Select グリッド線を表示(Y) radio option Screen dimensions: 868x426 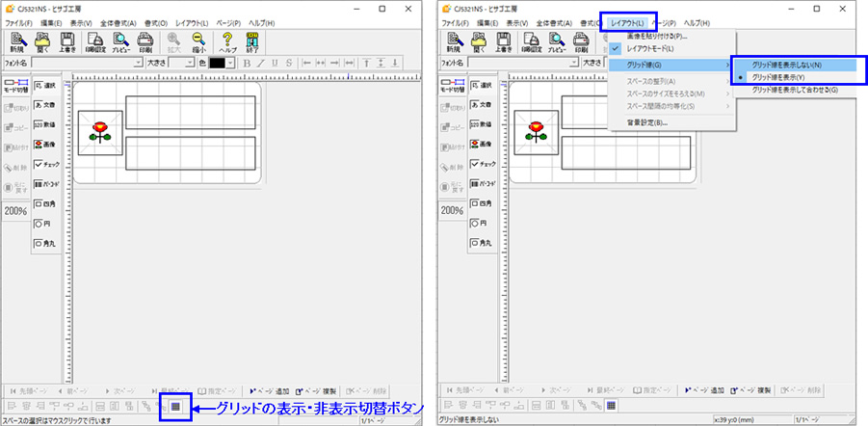(x=786, y=77)
